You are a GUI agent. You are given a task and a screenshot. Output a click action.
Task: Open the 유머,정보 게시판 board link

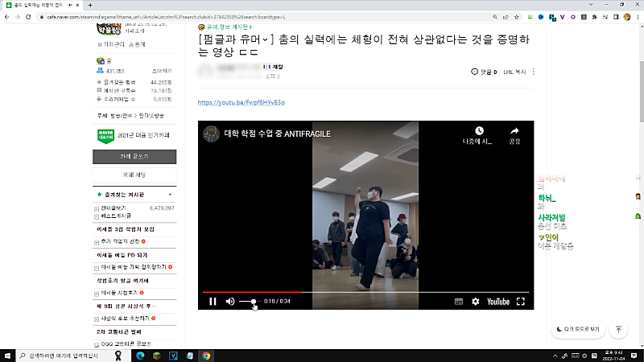pos(228,27)
